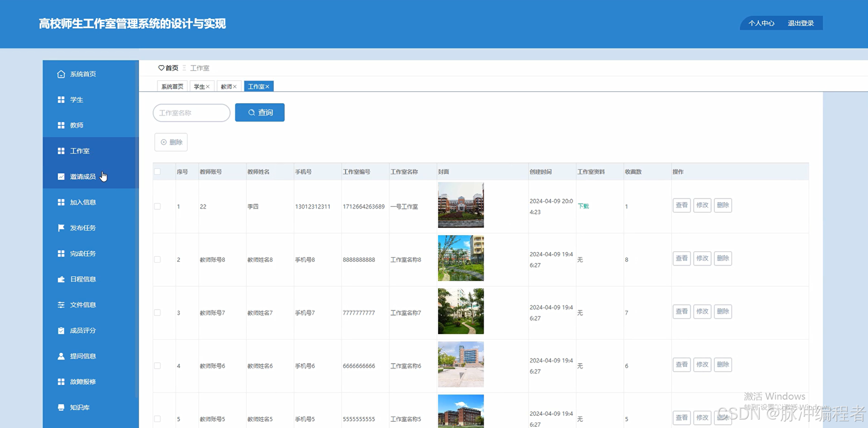Open the 系统首页 tab
Viewport: 868px width, 428px height.
(x=172, y=86)
